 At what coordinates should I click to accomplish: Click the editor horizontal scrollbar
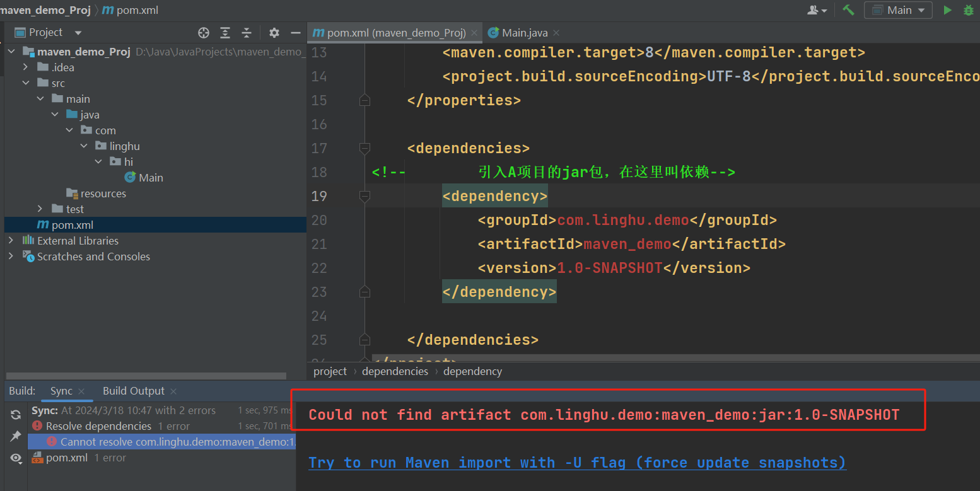tap(675, 358)
